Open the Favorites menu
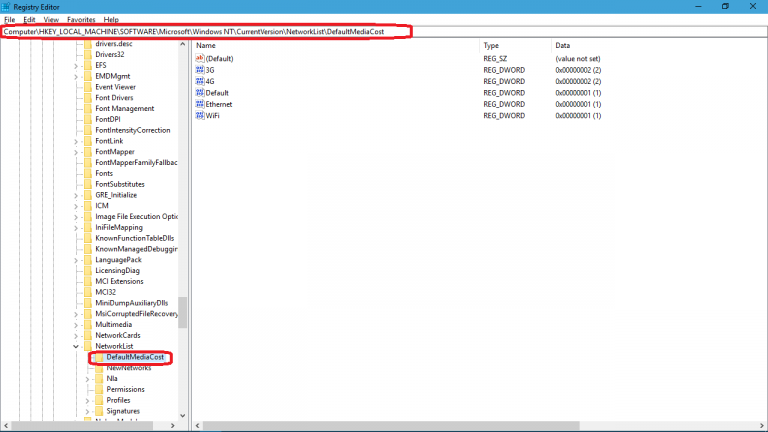This screenshot has height=432, width=768. point(81,19)
